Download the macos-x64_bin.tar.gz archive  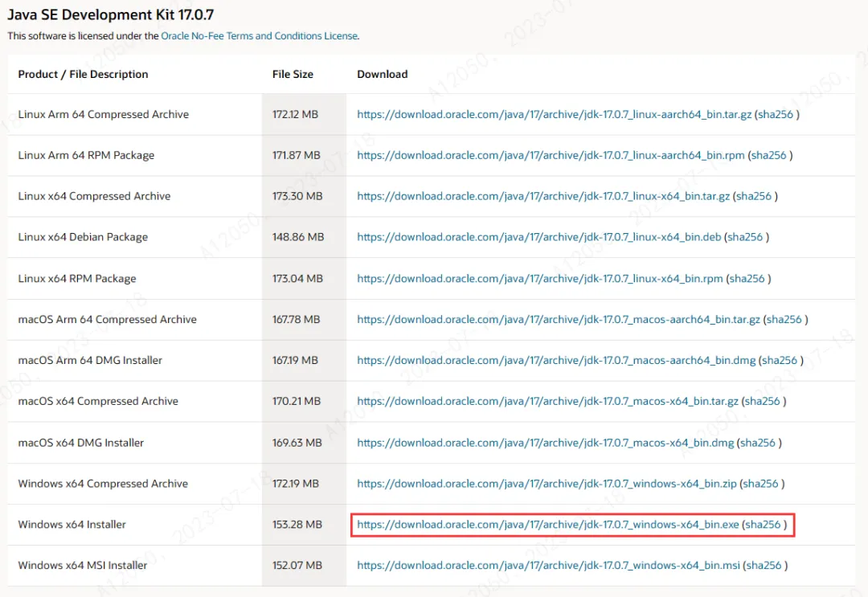point(547,402)
